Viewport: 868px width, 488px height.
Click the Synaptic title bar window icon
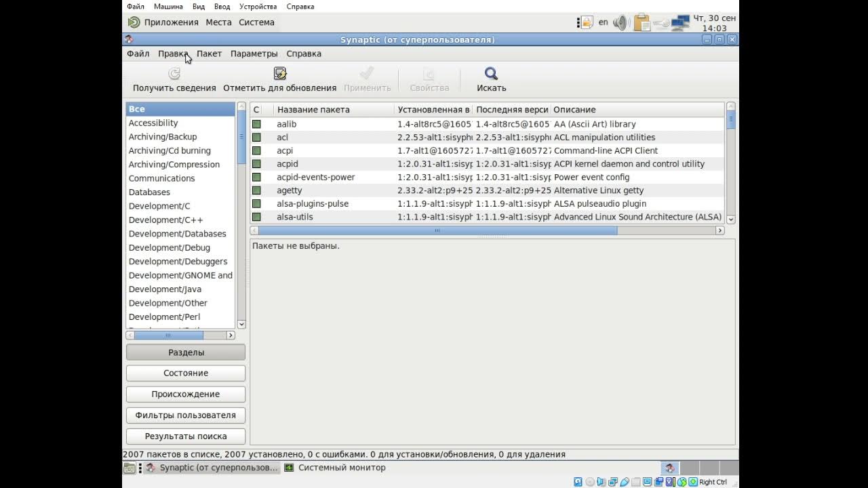(129, 39)
